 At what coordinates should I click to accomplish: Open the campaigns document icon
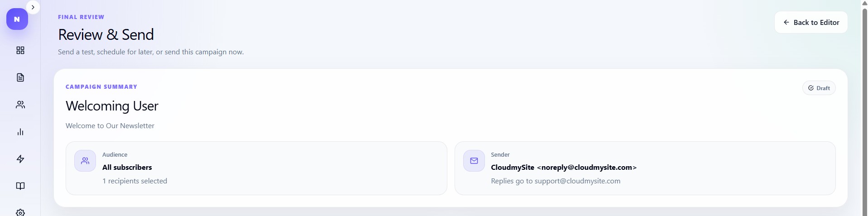[20, 77]
